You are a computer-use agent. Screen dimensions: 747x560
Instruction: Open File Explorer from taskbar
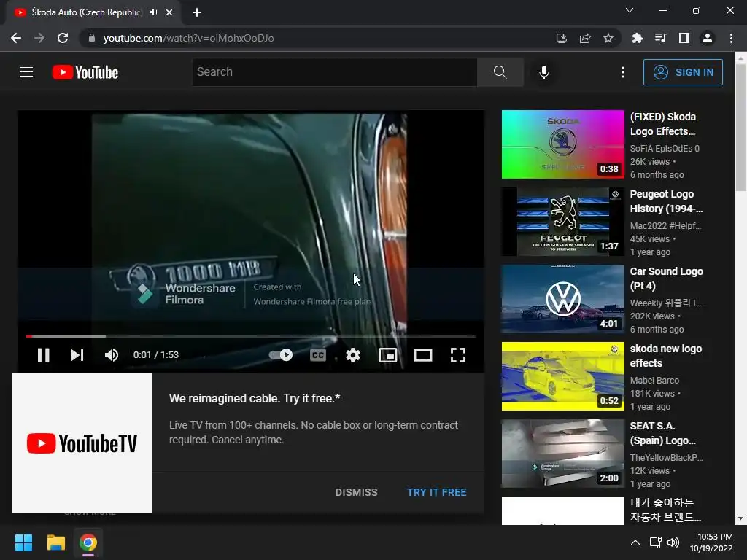(x=55, y=542)
